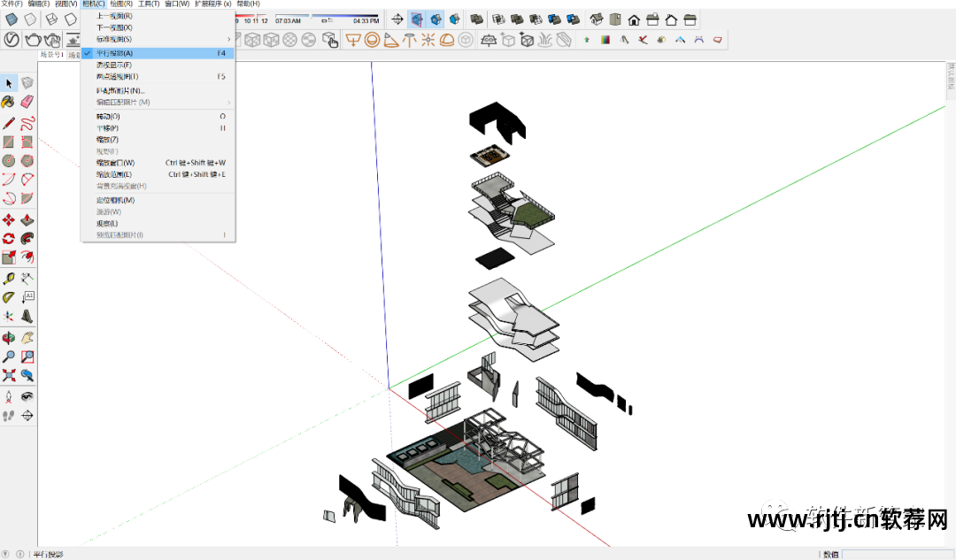Switch to the 场景号1 scene tab
This screenshot has height=560, width=956.
pos(51,55)
